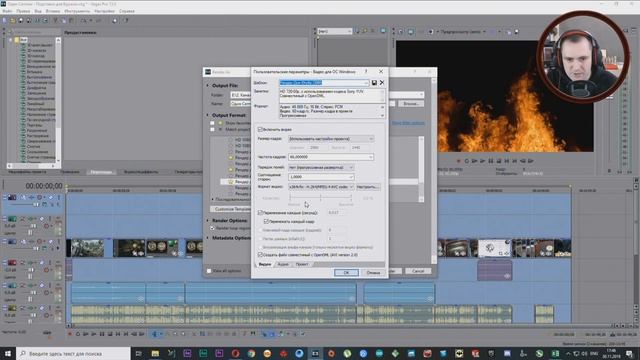Toggle Перемежать каждый кадр checkbox
The width and height of the screenshot is (640, 360).
point(266,221)
